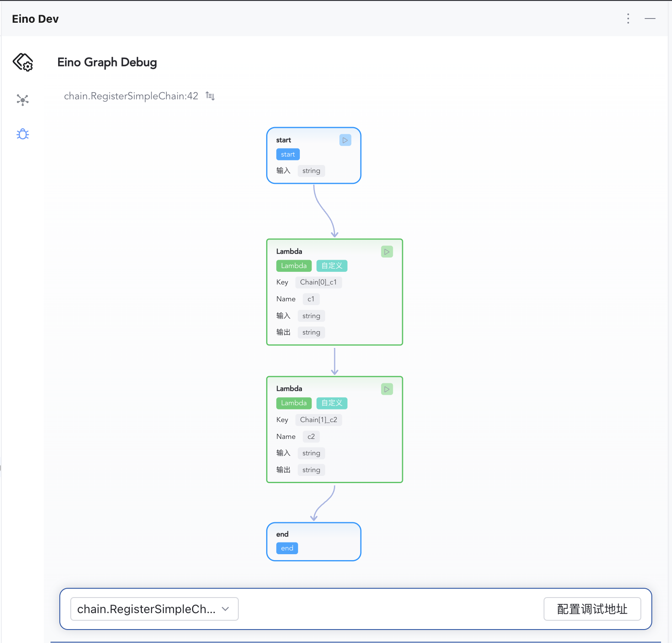Select the Chain[0]_c1 key value

(318, 282)
